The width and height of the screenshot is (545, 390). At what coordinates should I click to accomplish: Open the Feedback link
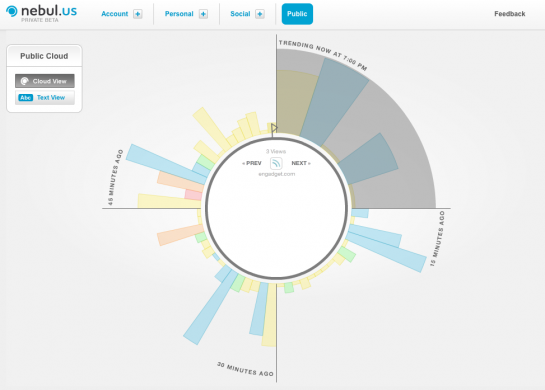click(510, 14)
